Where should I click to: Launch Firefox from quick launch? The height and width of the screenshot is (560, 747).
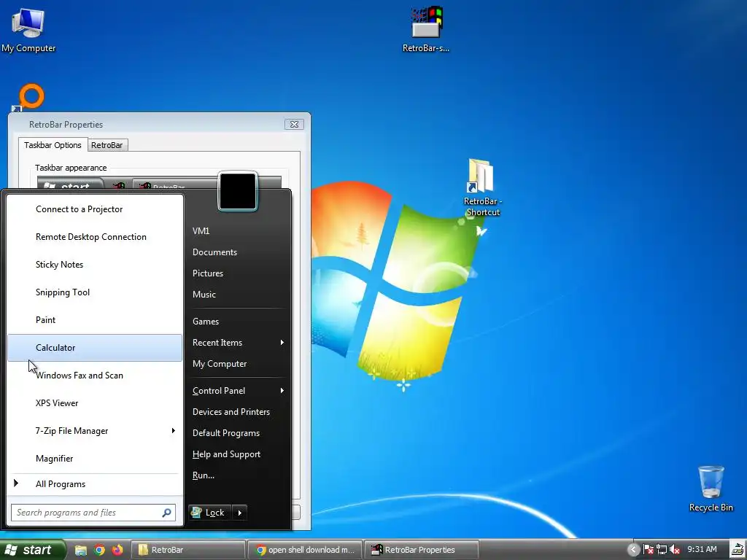(x=117, y=550)
